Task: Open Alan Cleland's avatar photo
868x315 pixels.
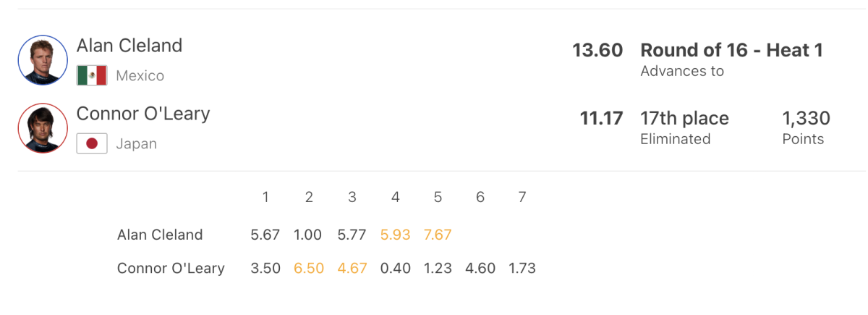Action: 43,60
